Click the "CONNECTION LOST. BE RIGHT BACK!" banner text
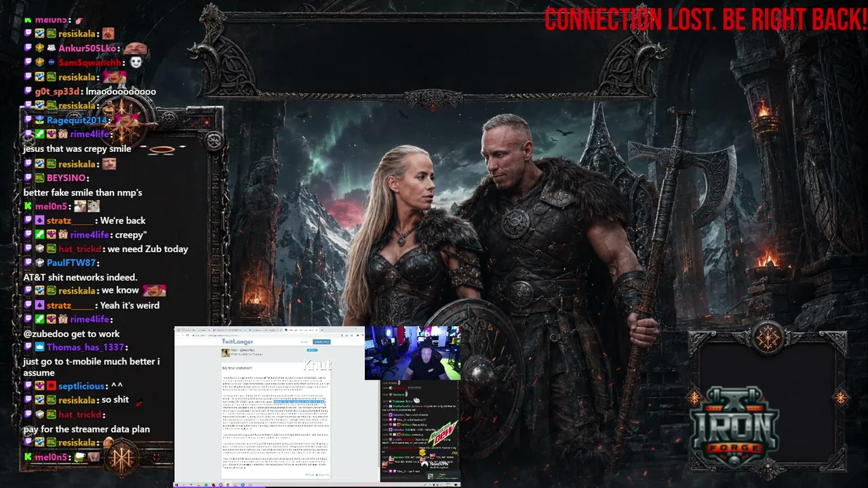 coord(706,20)
